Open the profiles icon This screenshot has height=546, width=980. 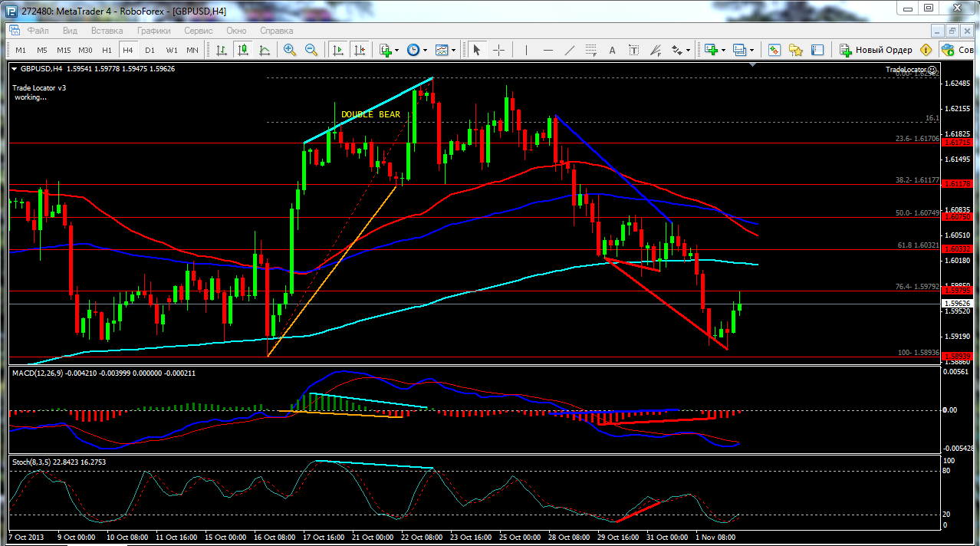pyautogui.click(x=739, y=50)
